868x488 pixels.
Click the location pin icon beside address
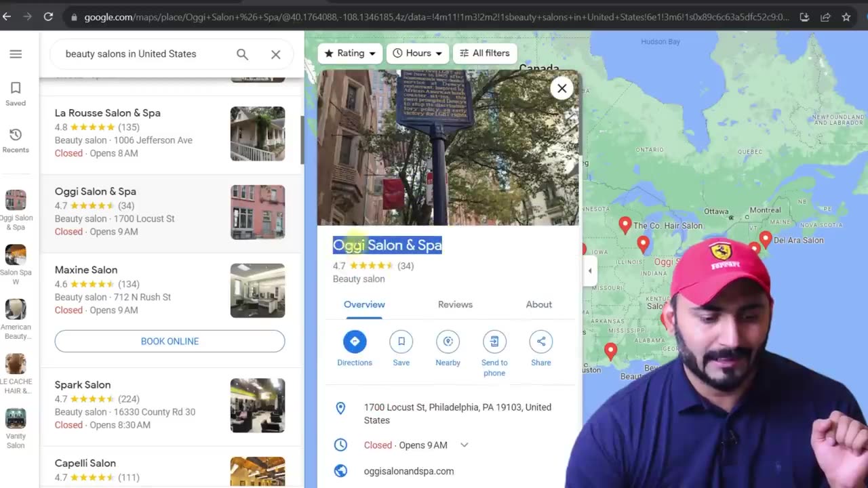(x=340, y=408)
